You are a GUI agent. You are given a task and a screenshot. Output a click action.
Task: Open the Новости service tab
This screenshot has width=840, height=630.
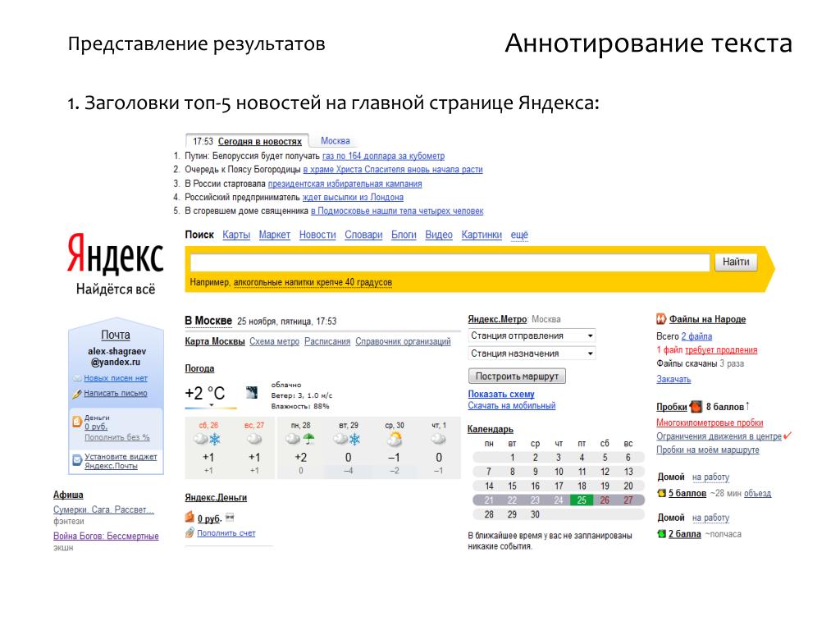coord(317,235)
